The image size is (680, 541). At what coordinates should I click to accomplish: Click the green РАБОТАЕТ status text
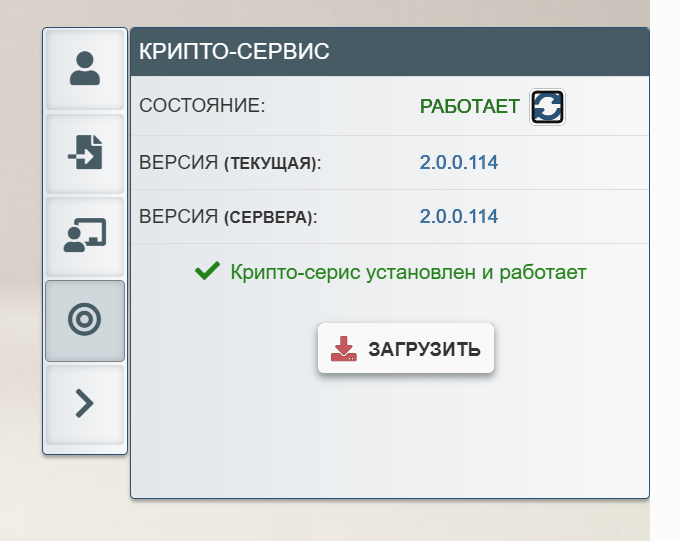coord(469,107)
